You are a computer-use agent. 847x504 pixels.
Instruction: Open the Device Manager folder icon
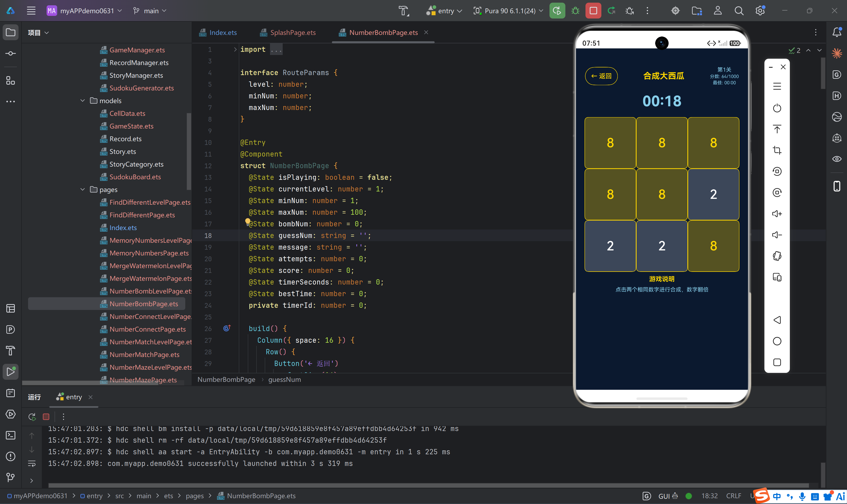tap(697, 11)
